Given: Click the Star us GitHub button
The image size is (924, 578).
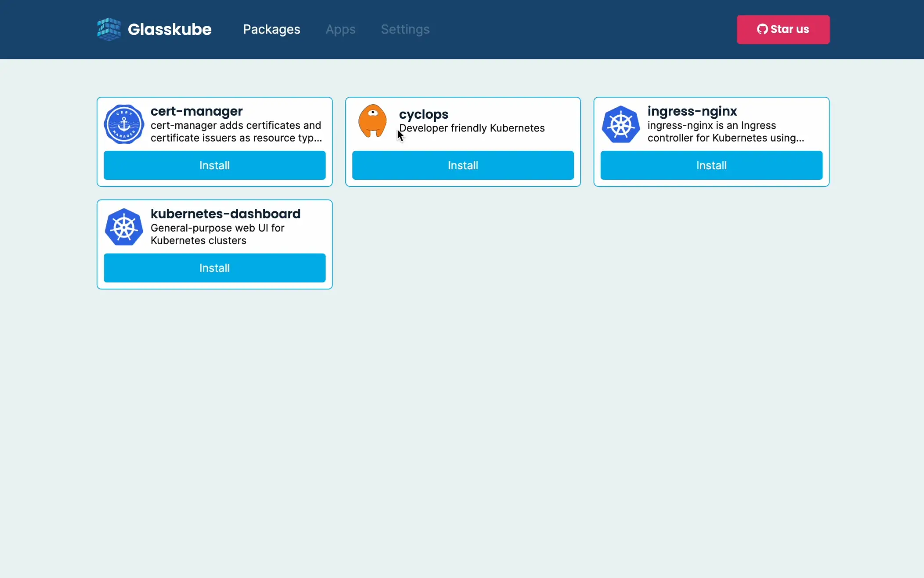Looking at the screenshot, I should tap(783, 29).
